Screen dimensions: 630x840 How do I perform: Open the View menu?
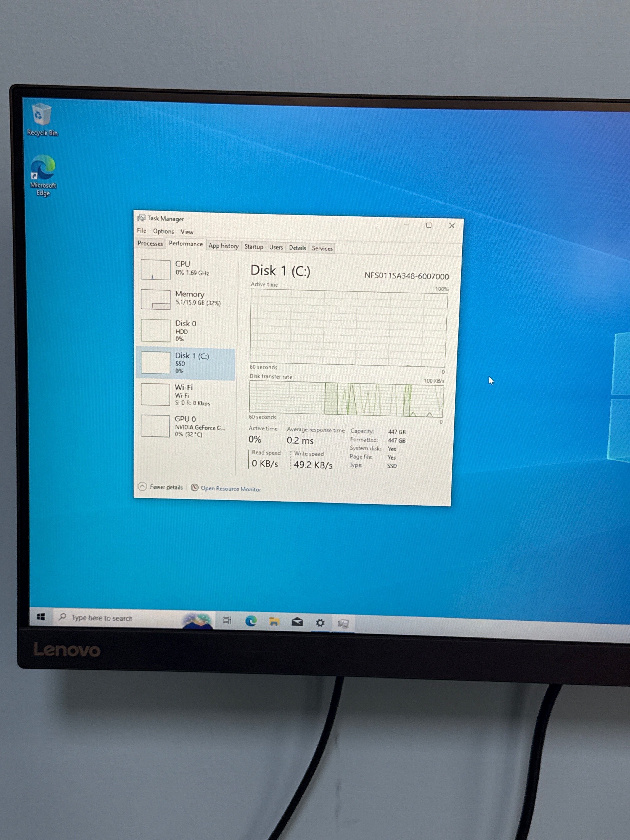click(187, 232)
